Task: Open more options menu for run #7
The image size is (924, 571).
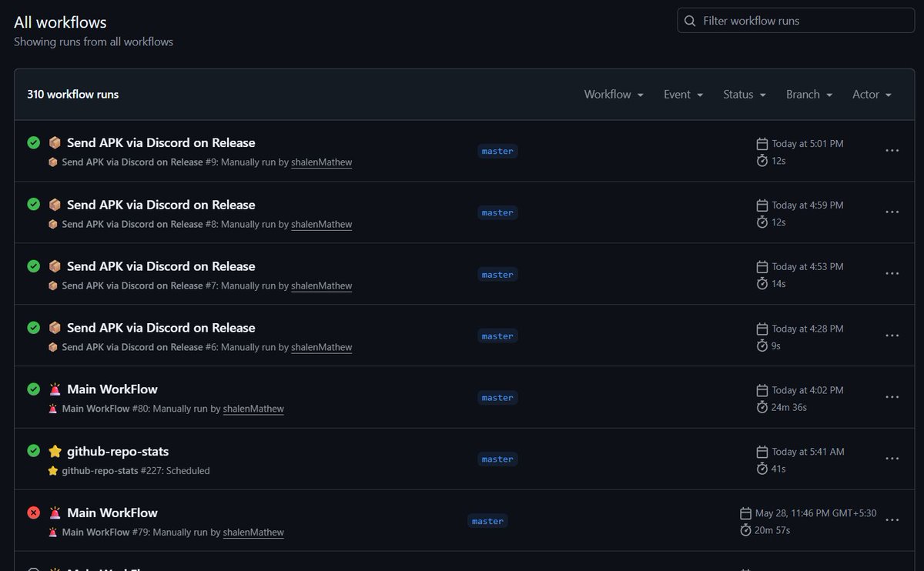Action: (892, 273)
